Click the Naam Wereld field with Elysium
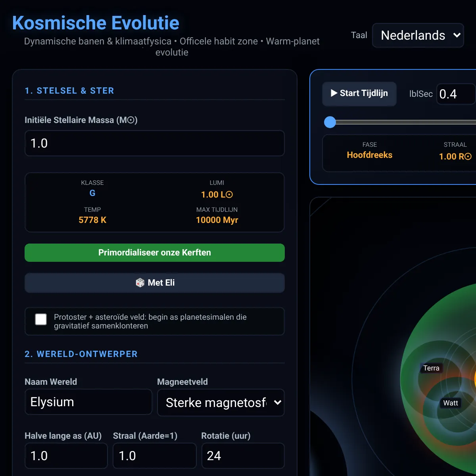Image resolution: width=476 pixels, height=476 pixels. tap(88, 402)
